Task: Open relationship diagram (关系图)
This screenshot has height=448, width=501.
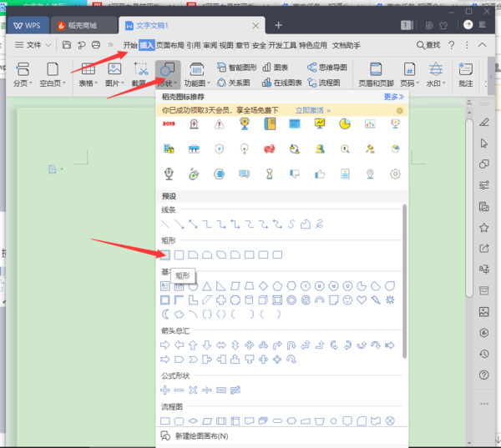Action: [234, 83]
